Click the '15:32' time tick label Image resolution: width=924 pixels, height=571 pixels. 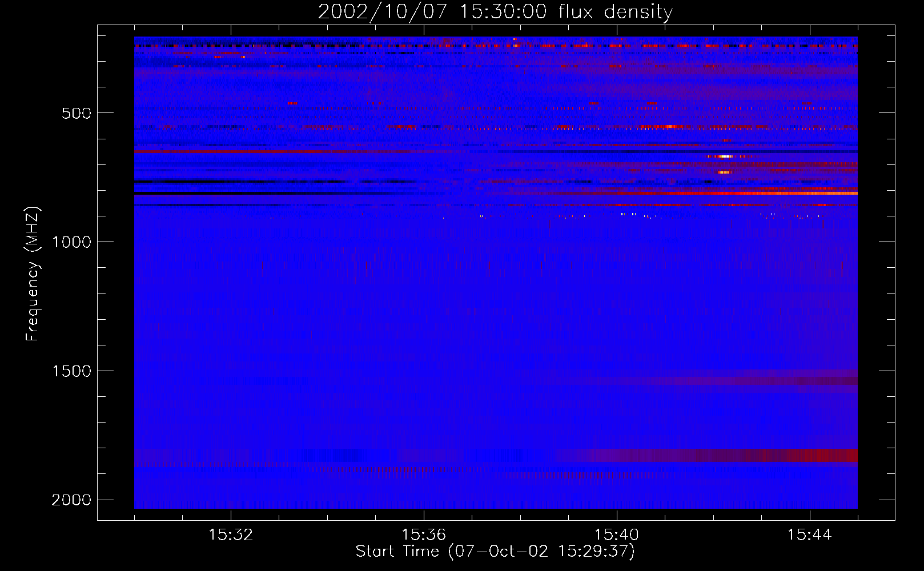point(231,535)
